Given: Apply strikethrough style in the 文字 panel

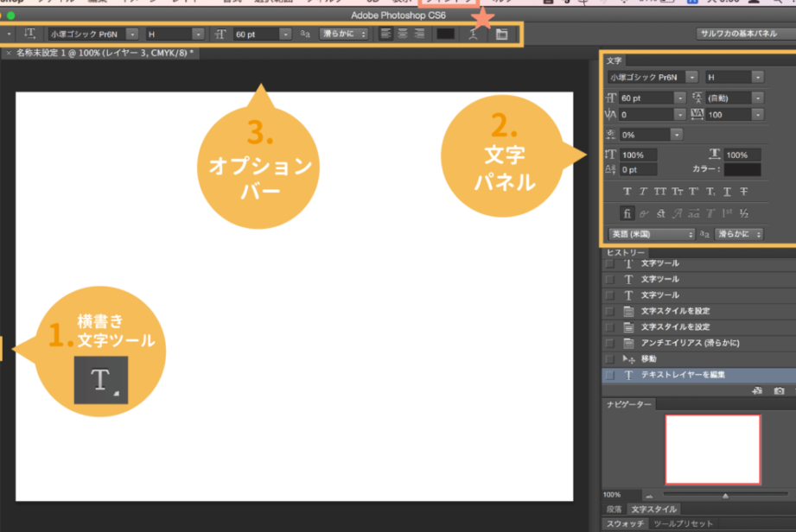Looking at the screenshot, I should coord(743,192).
